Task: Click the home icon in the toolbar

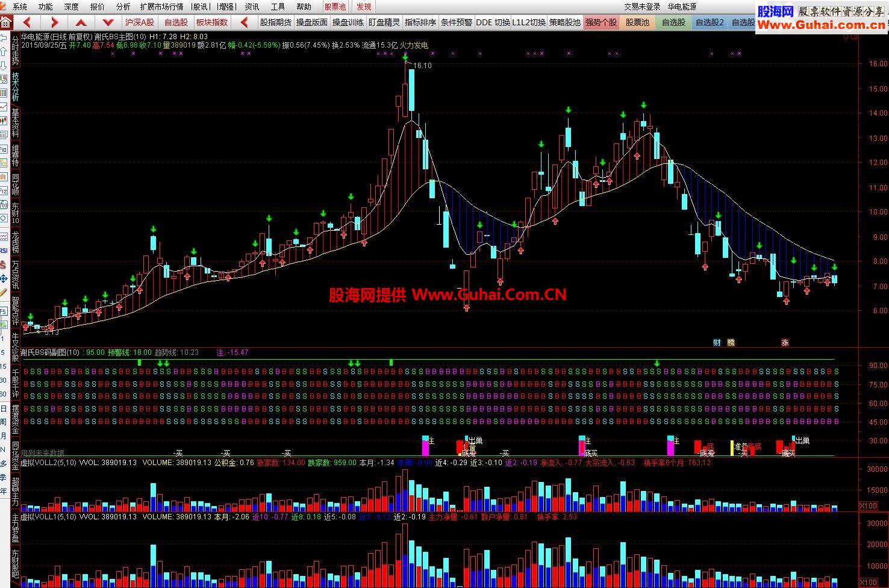Action: pyautogui.click(x=5, y=22)
